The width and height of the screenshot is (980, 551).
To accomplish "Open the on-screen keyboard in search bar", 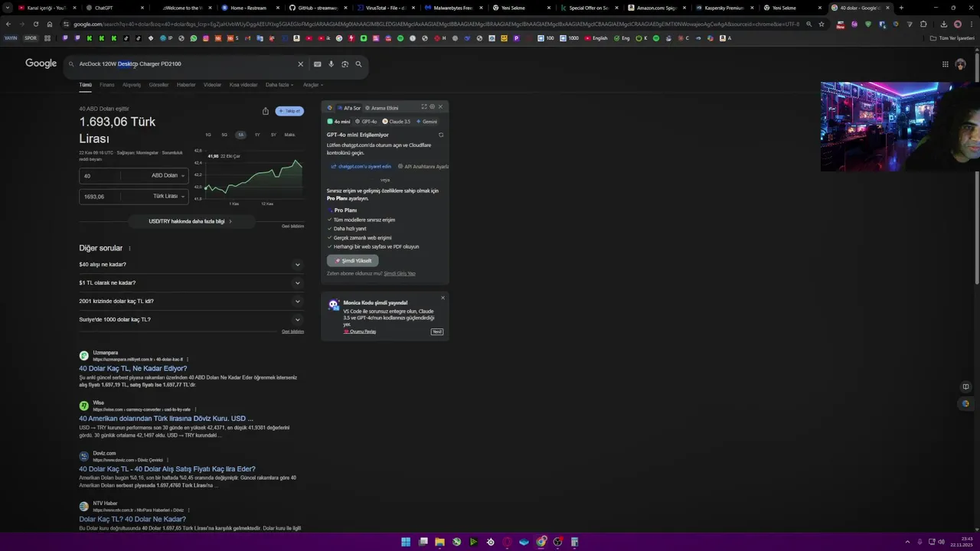I will [318, 64].
